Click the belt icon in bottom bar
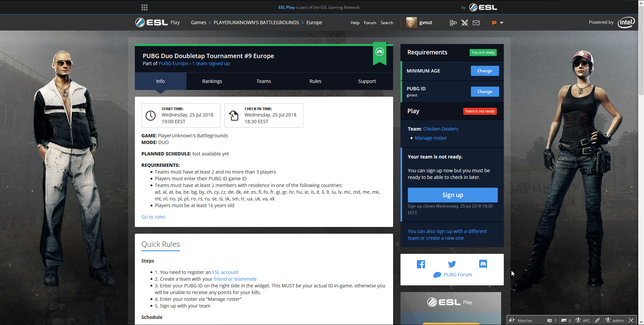The image size is (644, 325). (597, 321)
